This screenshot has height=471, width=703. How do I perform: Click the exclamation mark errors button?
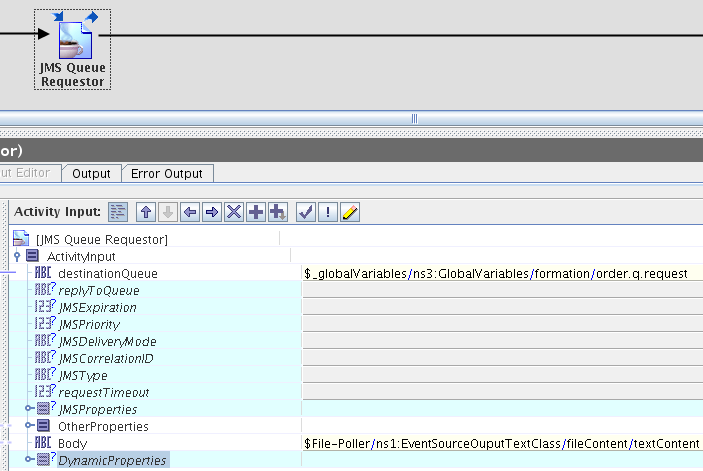click(328, 212)
